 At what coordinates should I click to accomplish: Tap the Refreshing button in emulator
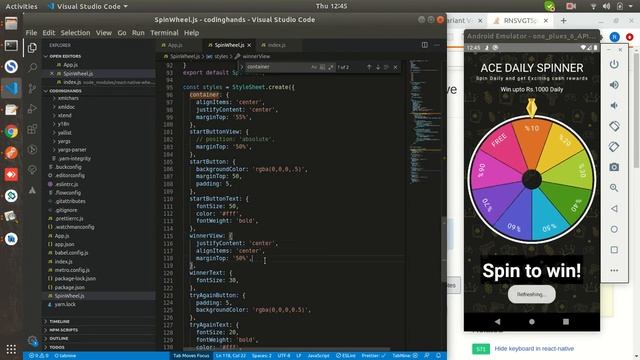531,294
